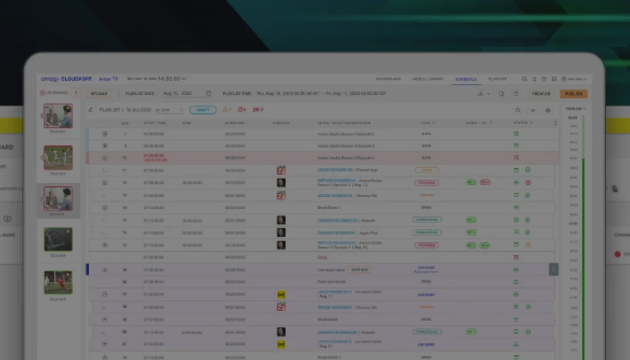Image resolution: width=630 pixels, height=360 pixels.
Task: Click the search icon above the table
Action: [518, 110]
